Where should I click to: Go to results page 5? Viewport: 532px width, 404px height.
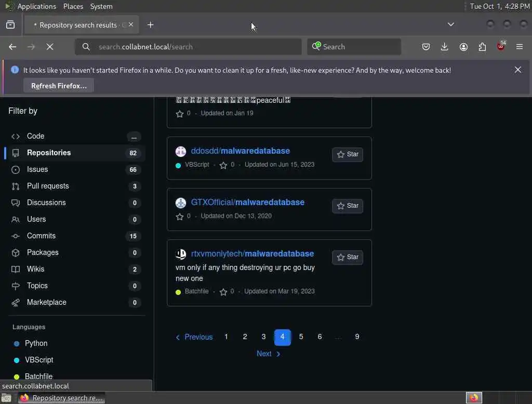click(x=301, y=337)
